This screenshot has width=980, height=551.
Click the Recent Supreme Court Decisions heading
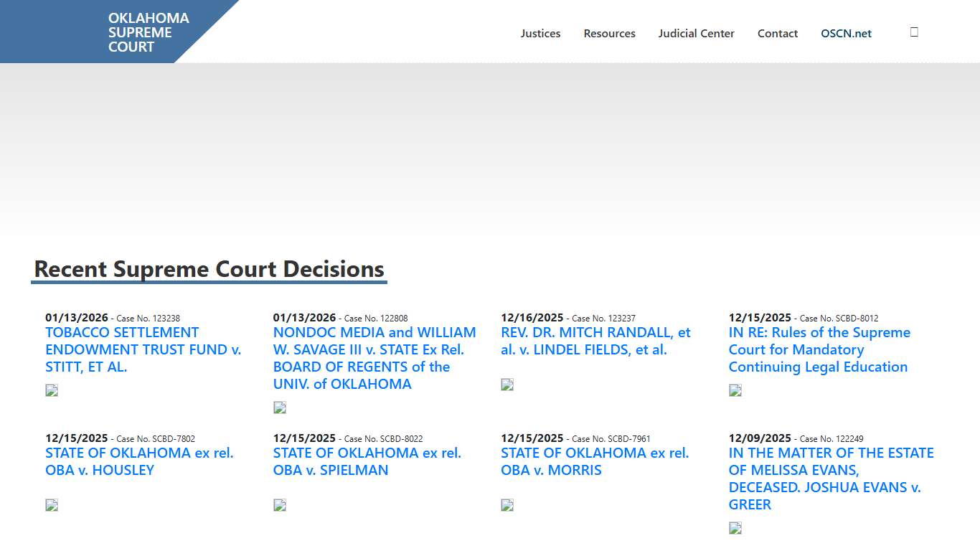[x=208, y=268]
